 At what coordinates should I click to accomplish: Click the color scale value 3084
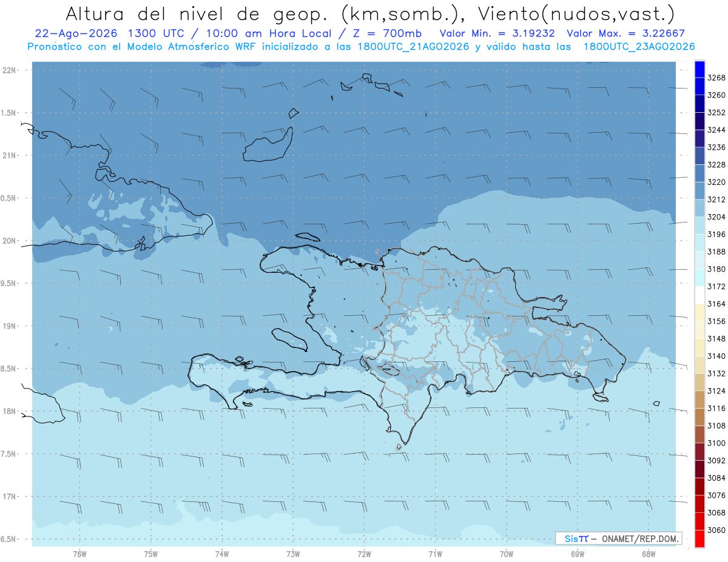716,478
